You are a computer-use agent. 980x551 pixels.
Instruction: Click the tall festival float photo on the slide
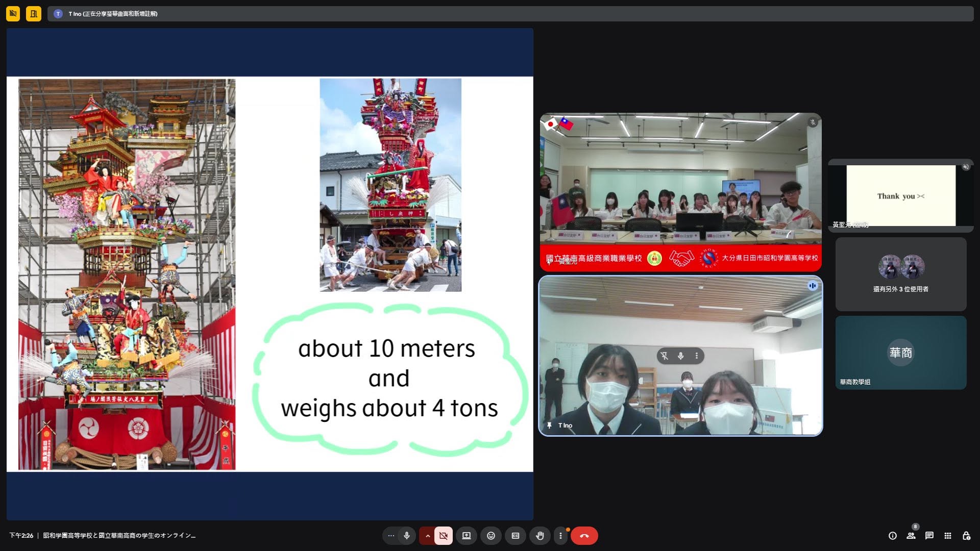coord(127,274)
